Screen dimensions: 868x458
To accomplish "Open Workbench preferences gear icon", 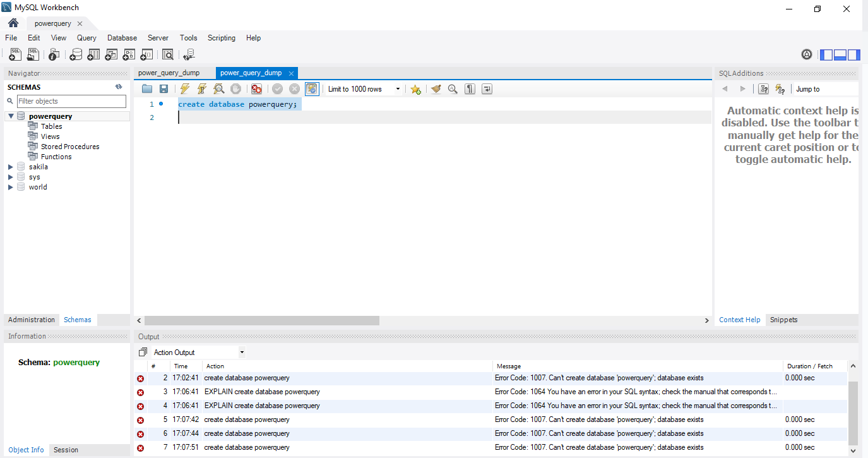I will pos(807,55).
